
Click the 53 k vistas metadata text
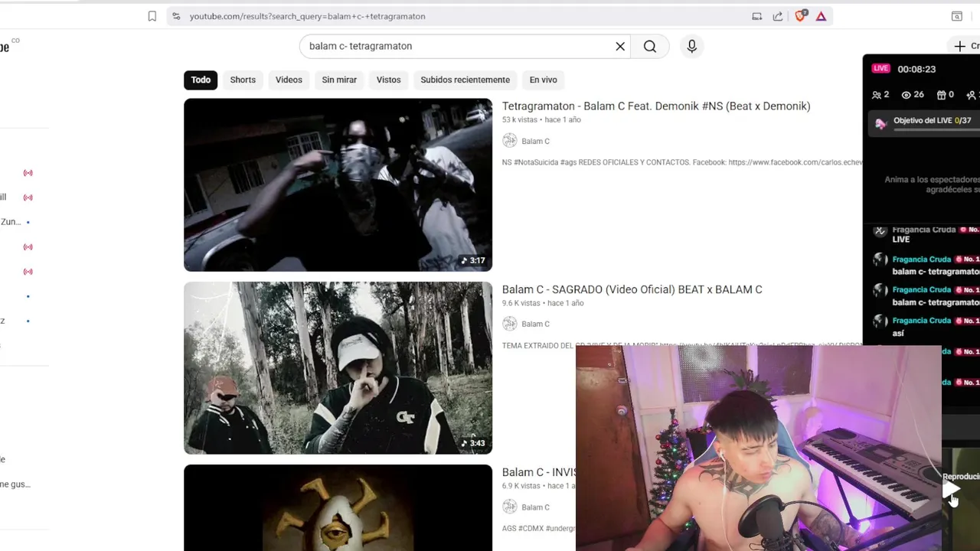click(520, 120)
